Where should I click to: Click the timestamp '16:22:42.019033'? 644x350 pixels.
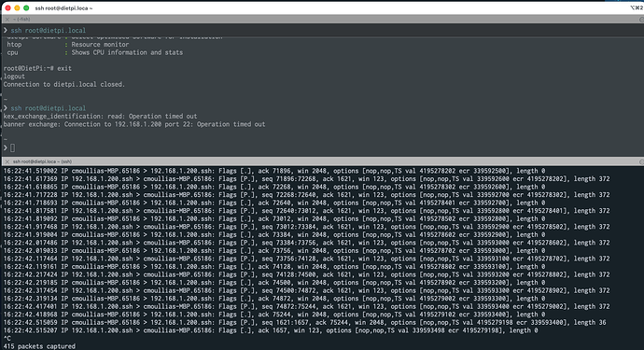tap(31, 250)
